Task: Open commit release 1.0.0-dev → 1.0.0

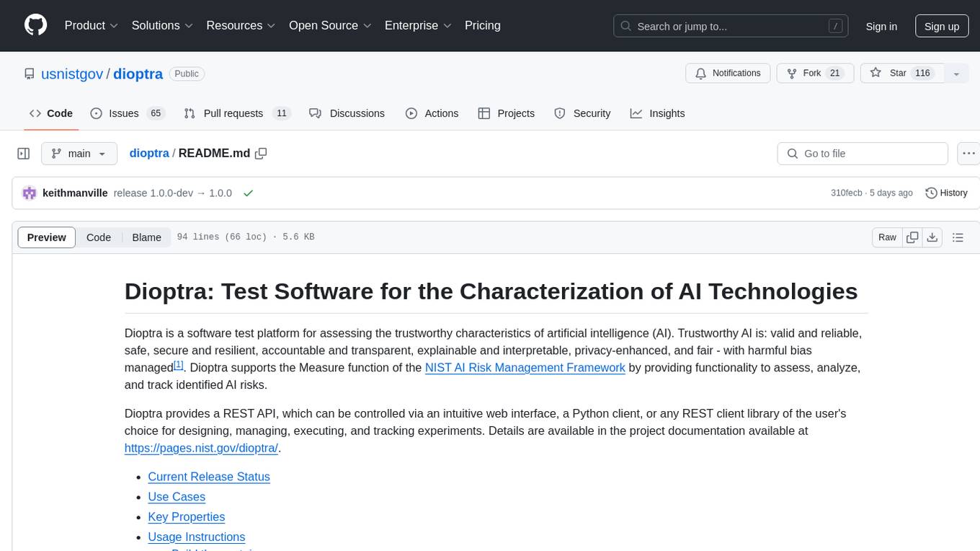Action: pyautogui.click(x=173, y=193)
